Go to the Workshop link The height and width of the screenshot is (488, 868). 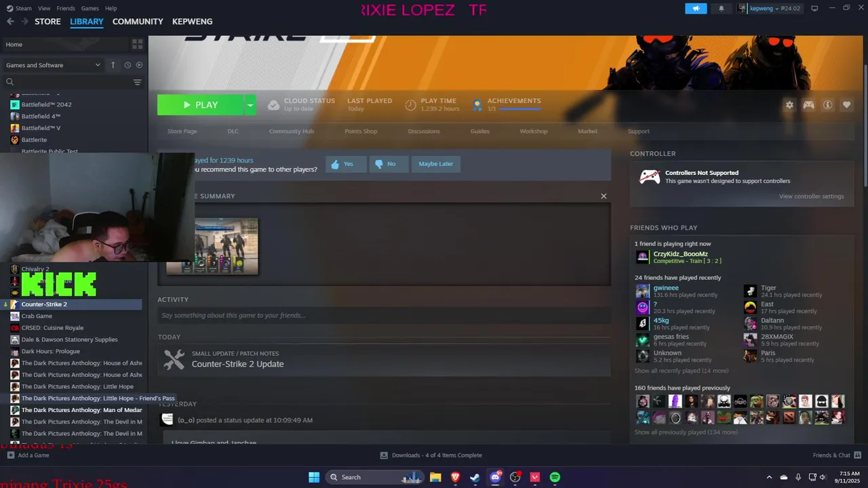(x=534, y=131)
